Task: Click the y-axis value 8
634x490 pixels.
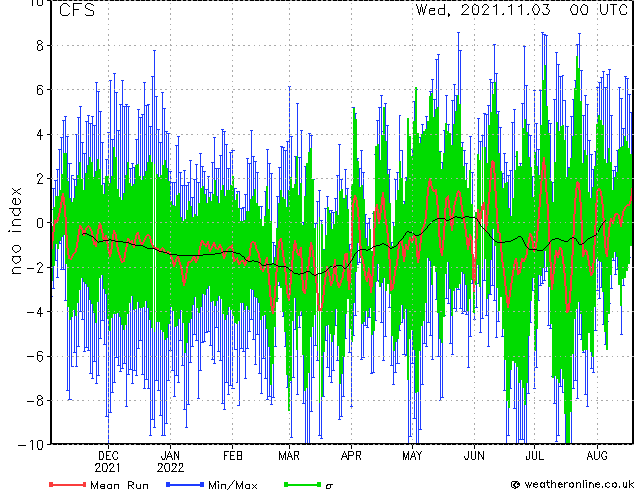Action: click(40, 46)
